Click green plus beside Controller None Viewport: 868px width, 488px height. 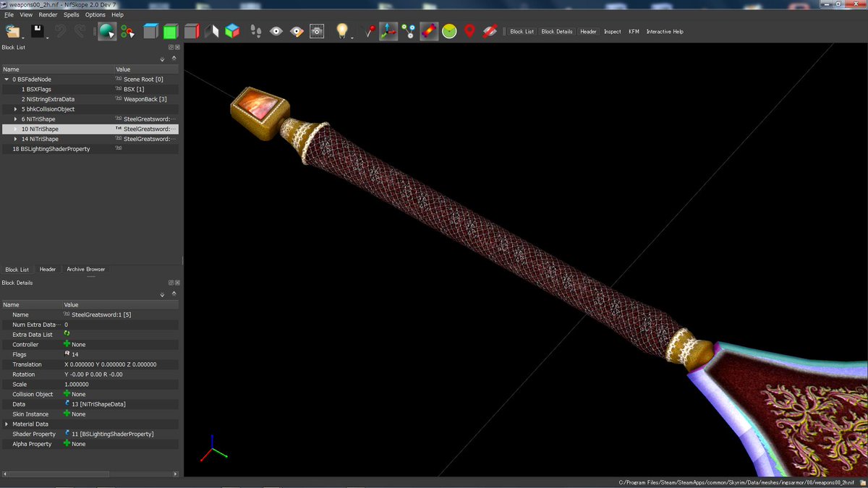coord(67,344)
